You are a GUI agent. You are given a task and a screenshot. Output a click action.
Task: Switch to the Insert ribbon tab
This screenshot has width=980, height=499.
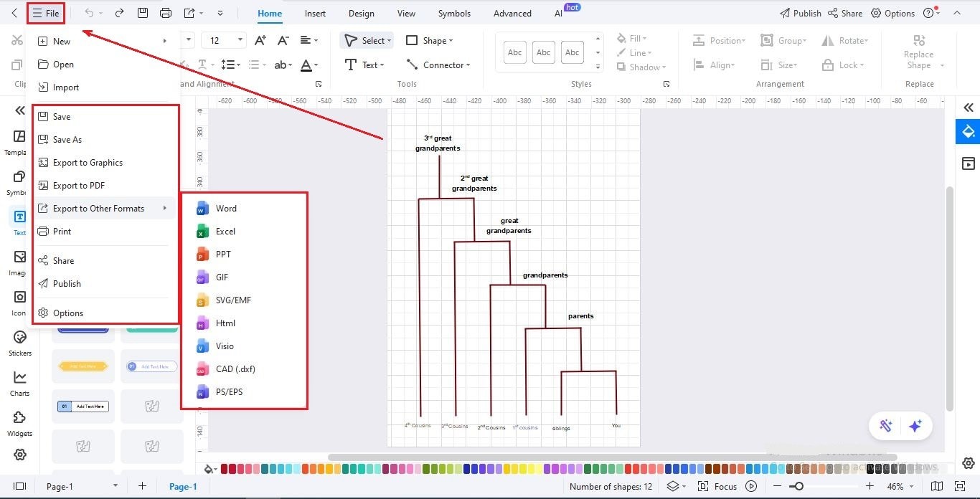tap(315, 13)
